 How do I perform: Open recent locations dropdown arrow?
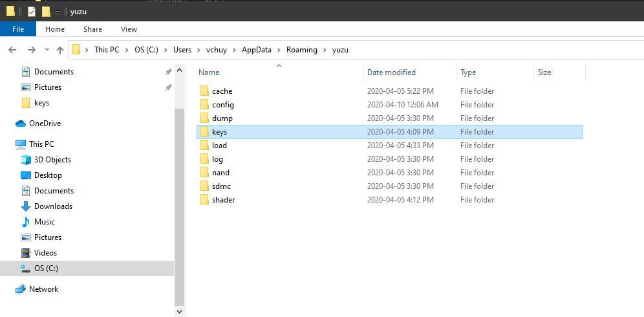point(47,50)
